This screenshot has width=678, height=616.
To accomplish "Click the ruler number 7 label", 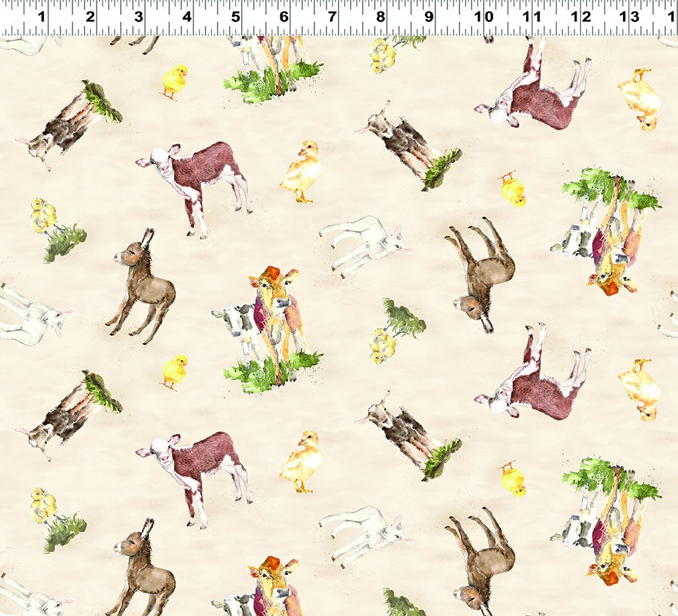I will pos(332,17).
